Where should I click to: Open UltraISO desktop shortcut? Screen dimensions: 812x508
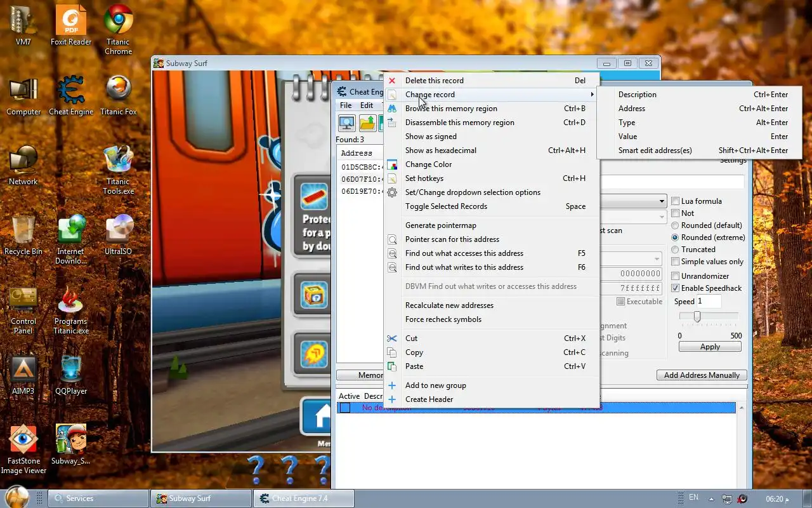click(118, 236)
